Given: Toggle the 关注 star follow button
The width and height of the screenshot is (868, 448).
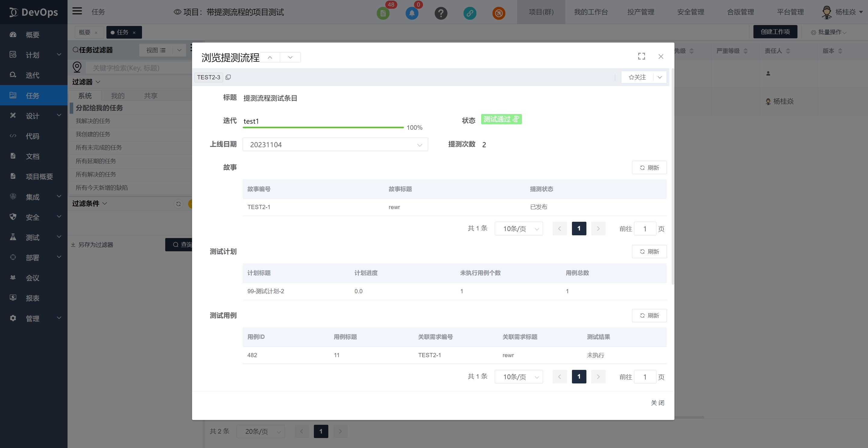Looking at the screenshot, I should click(637, 77).
